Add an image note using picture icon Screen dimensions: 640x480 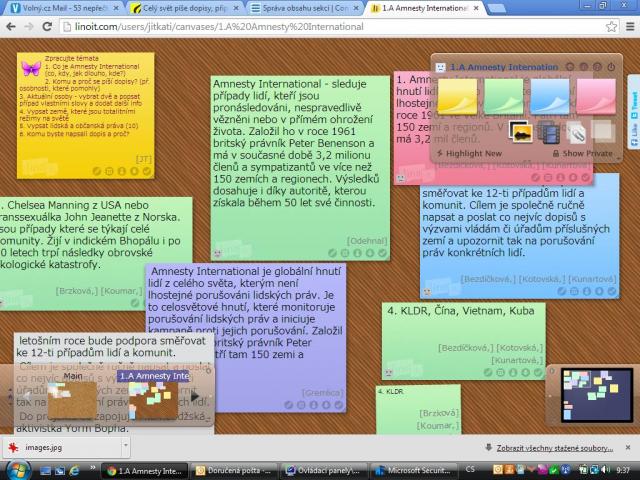[x=521, y=132]
